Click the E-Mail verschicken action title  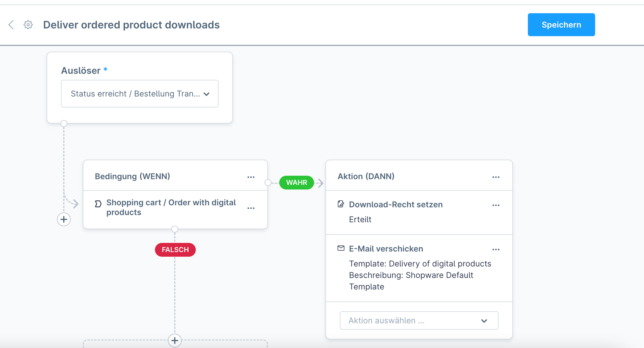386,249
